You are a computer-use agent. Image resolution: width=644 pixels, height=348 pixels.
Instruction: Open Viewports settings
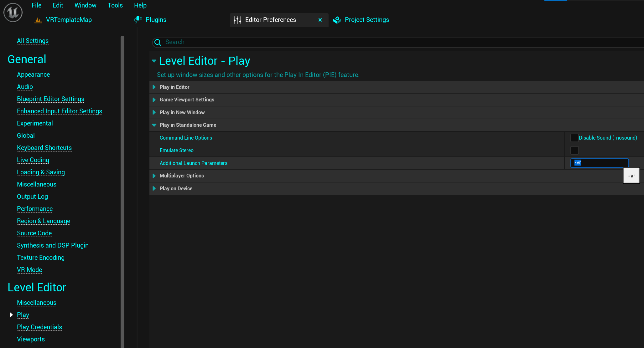pos(31,339)
